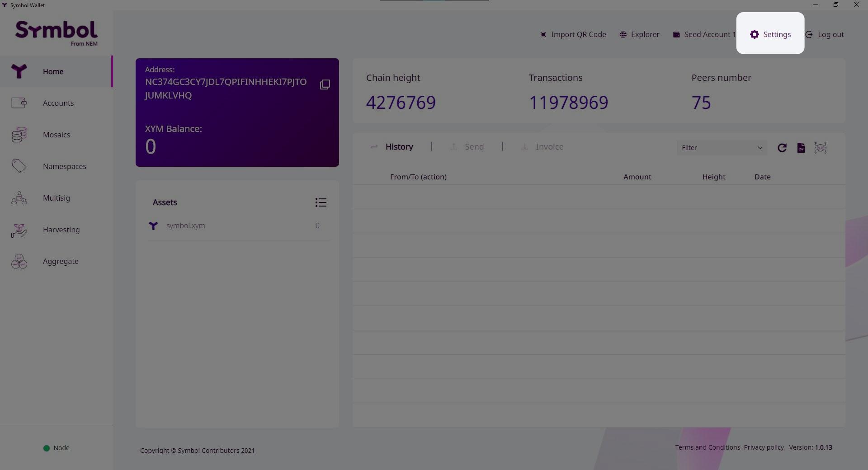Click the Date column header
Screen dimensions: 868x470
pyautogui.click(x=762, y=177)
